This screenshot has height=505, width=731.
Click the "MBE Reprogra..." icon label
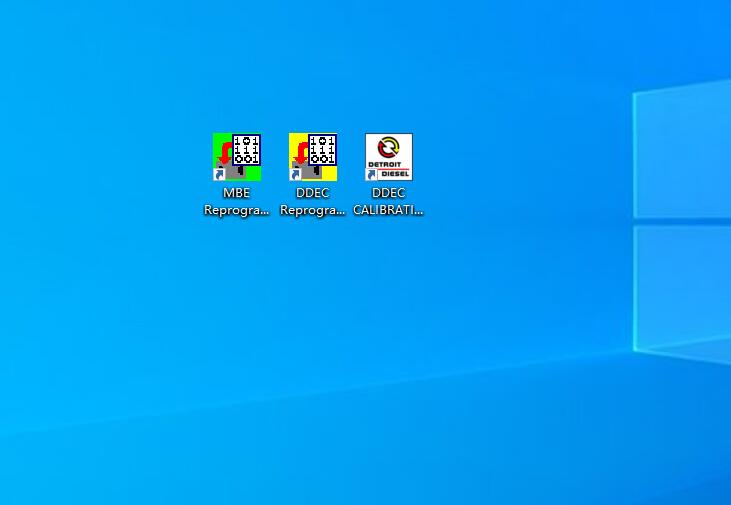click(x=236, y=202)
